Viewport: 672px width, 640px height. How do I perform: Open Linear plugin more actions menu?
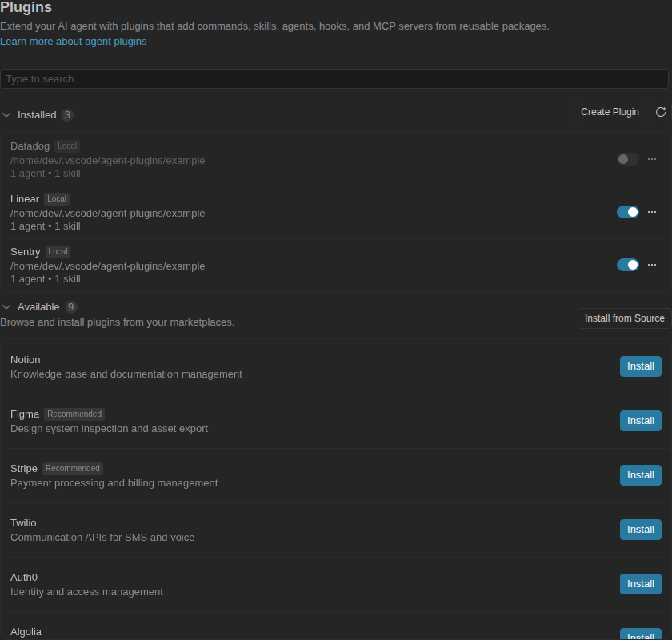click(652, 212)
